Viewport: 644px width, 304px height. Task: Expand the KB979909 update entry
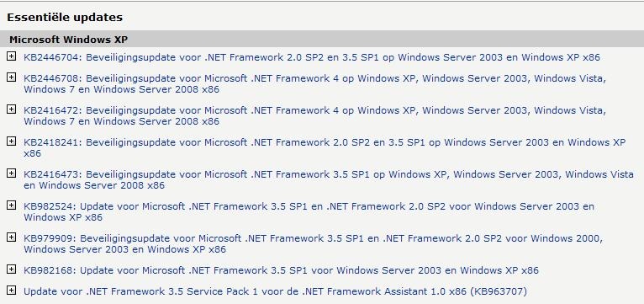(x=12, y=237)
